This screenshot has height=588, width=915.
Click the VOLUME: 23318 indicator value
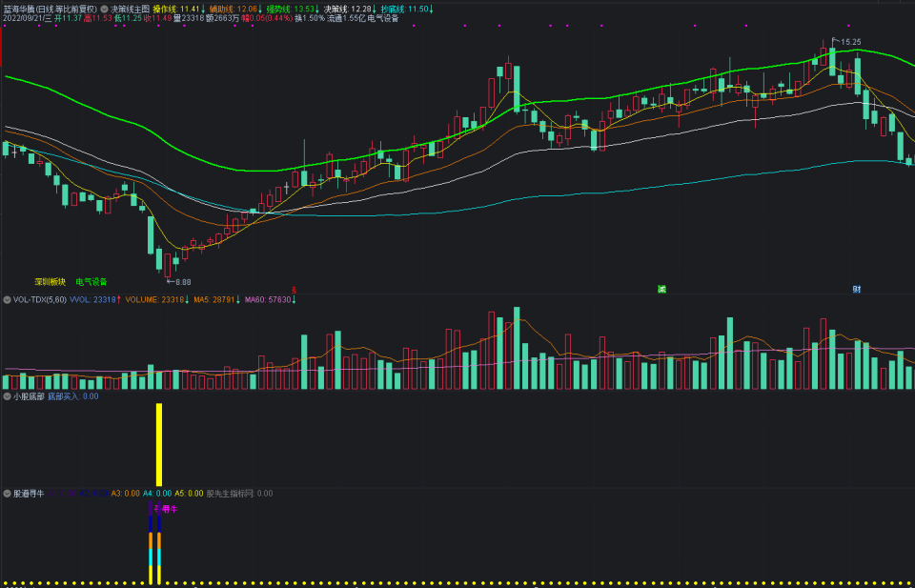[157, 300]
